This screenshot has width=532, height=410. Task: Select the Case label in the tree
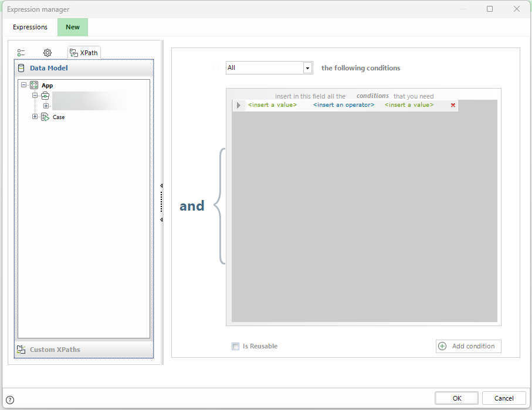click(x=59, y=117)
